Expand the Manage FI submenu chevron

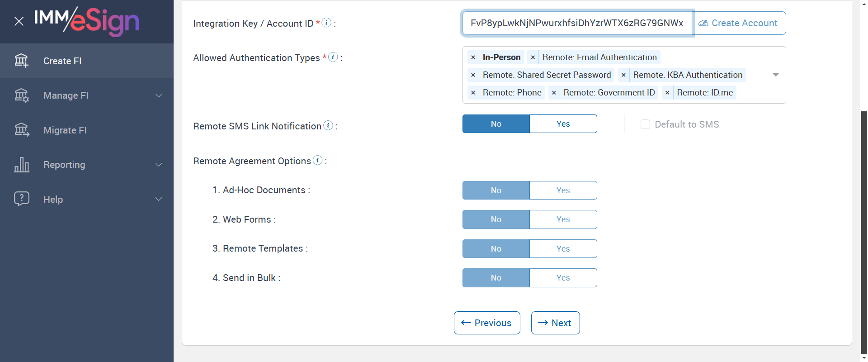click(x=159, y=95)
